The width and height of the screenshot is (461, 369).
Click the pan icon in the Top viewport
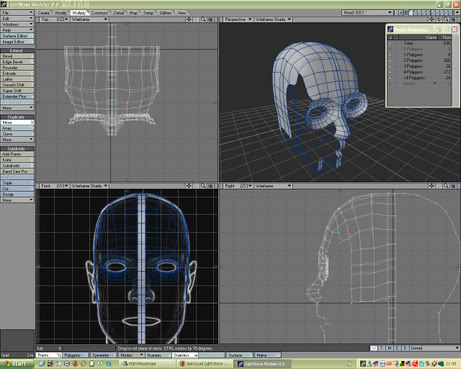(x=189, y=19)
